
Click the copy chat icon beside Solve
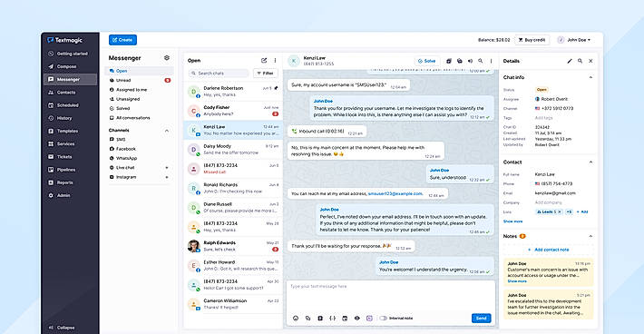point(449,61)
